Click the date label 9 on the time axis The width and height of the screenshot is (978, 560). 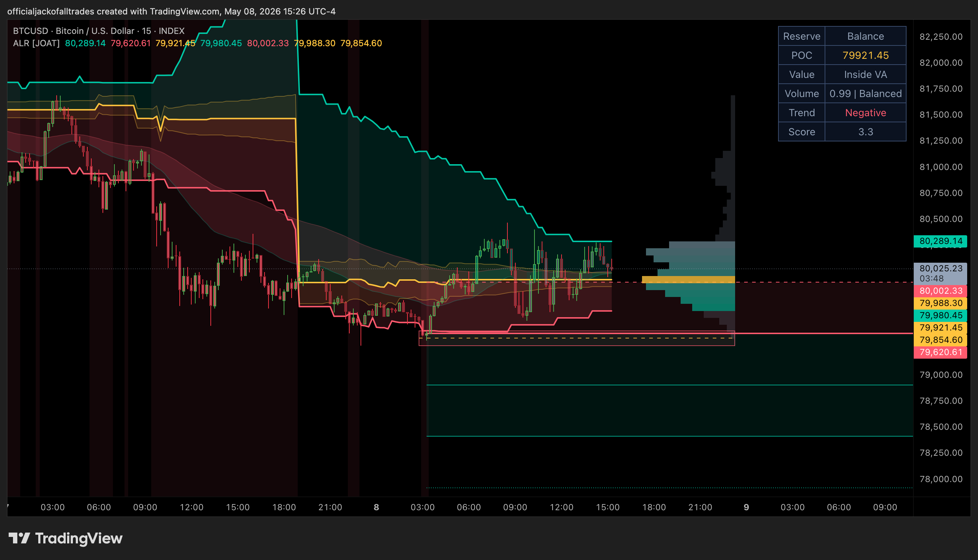(746, 507)
